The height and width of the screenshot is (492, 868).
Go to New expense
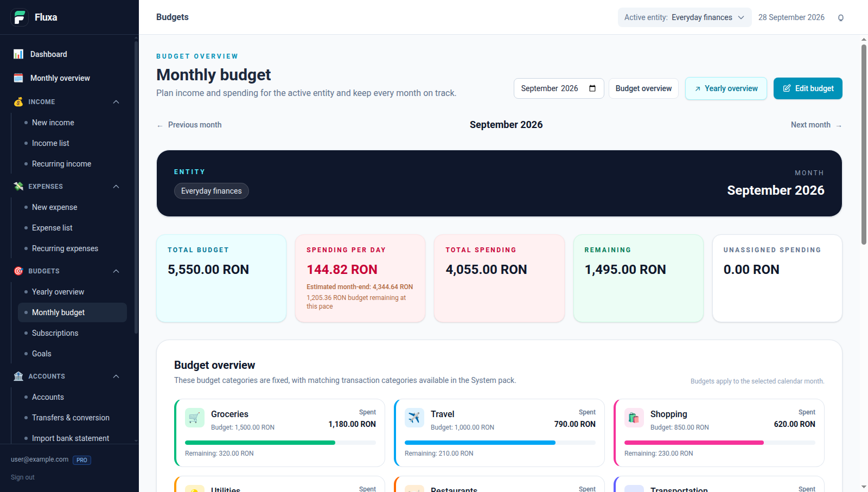coord(72,207)
